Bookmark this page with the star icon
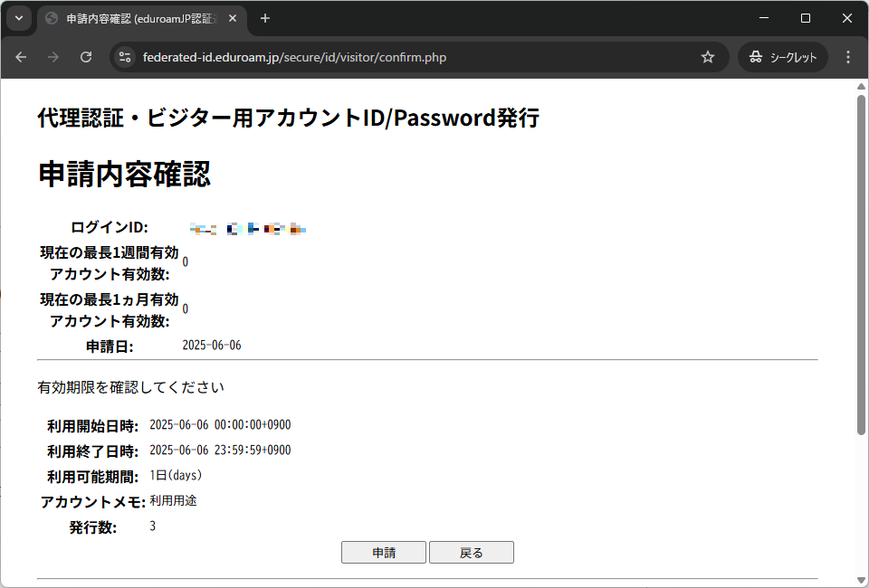 click(x=708, y=57)
